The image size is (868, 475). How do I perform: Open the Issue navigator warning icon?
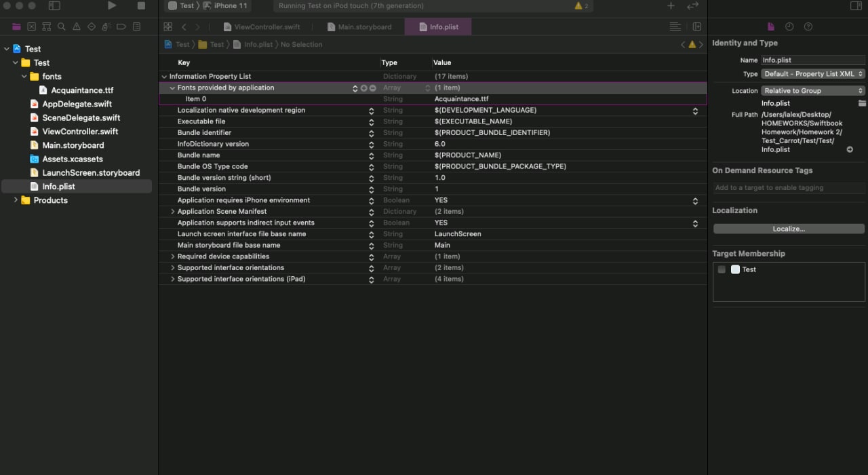pos(76,26)
